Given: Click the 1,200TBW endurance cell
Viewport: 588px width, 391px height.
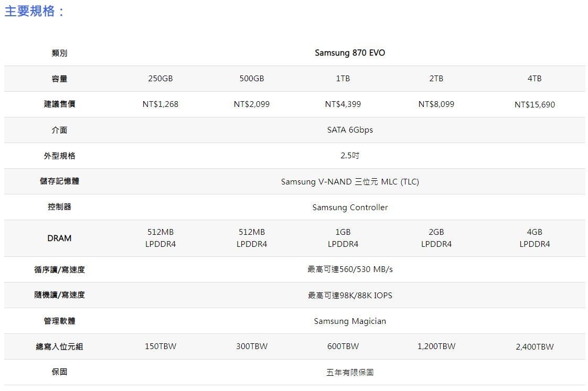Looking at the screenshot, I should [436, 346].
